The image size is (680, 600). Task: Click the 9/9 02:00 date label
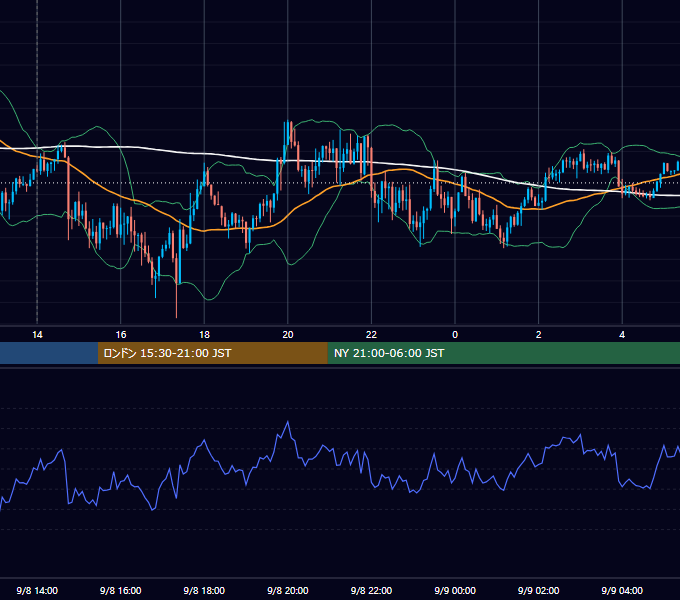(x=539, y=590)
